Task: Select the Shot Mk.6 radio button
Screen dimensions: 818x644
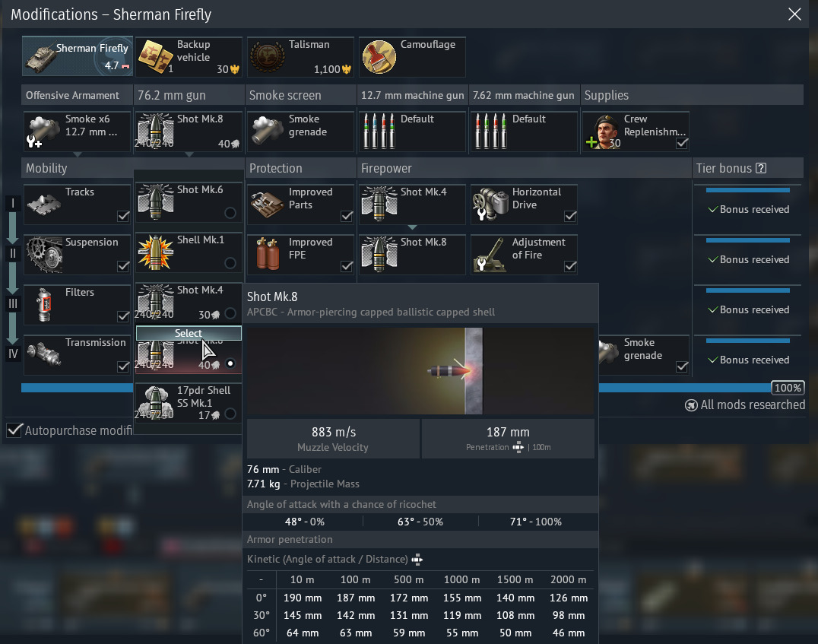Action: tap(230, 213)
